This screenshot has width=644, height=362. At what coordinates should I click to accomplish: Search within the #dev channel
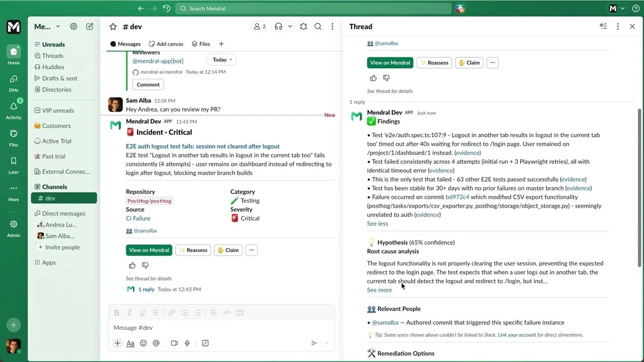pos(318,27)
